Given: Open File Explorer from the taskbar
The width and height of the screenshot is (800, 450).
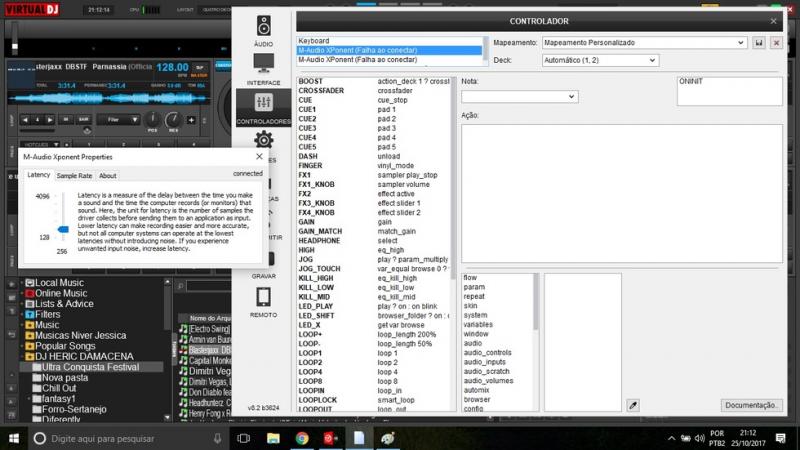Looking at the screenshot, I should coord(273,438).
